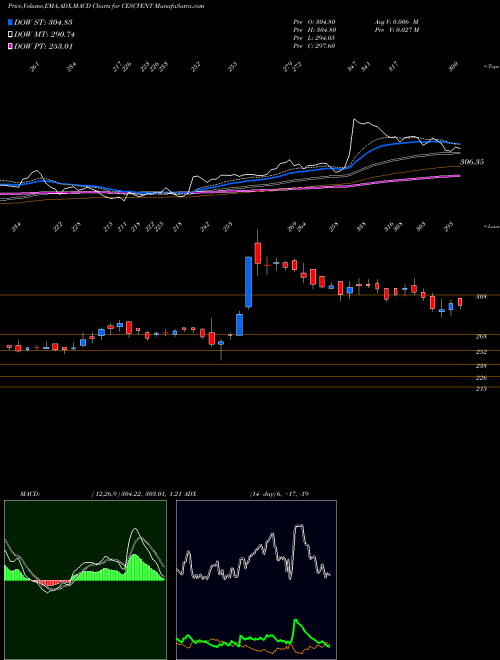Select the 'DOW ST: 304.83' legend text
The width and height of the screenshot is (500, 660).
tap(43, 22)
